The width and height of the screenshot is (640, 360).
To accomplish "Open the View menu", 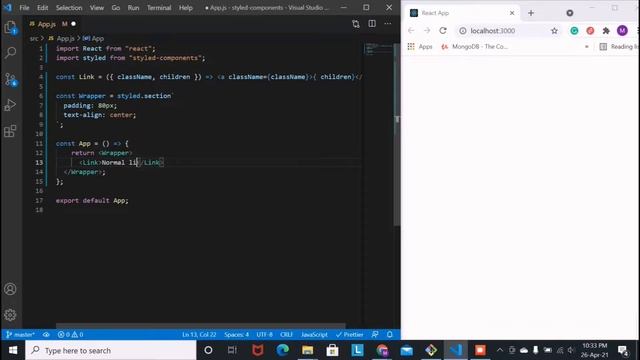I will (x=97, y=8).
